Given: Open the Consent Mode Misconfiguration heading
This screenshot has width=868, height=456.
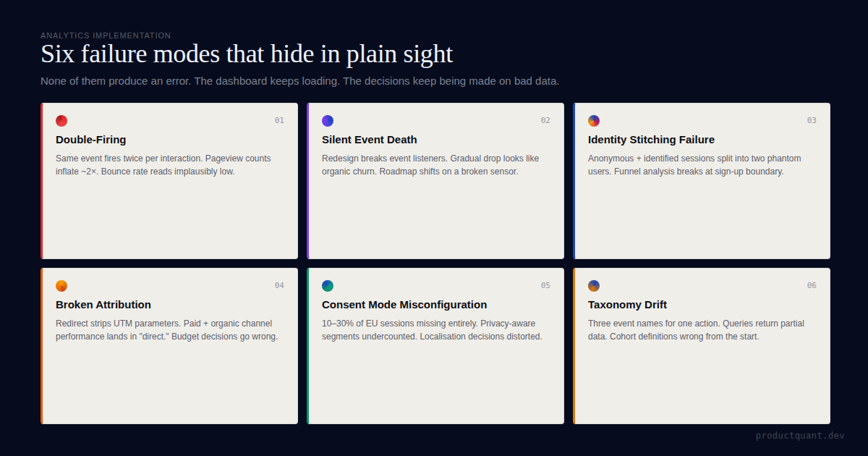Looking at the screenshot, I should pos(404,305).
